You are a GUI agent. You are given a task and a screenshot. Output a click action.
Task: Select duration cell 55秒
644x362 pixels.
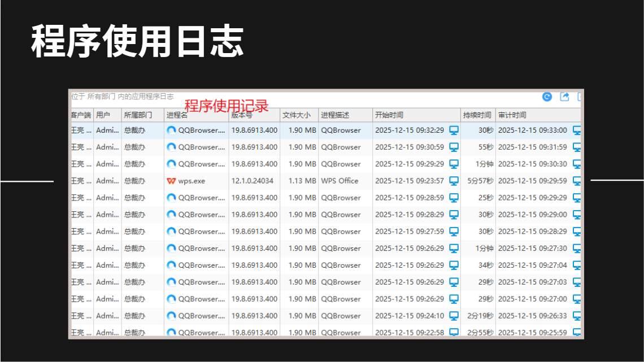486,147
